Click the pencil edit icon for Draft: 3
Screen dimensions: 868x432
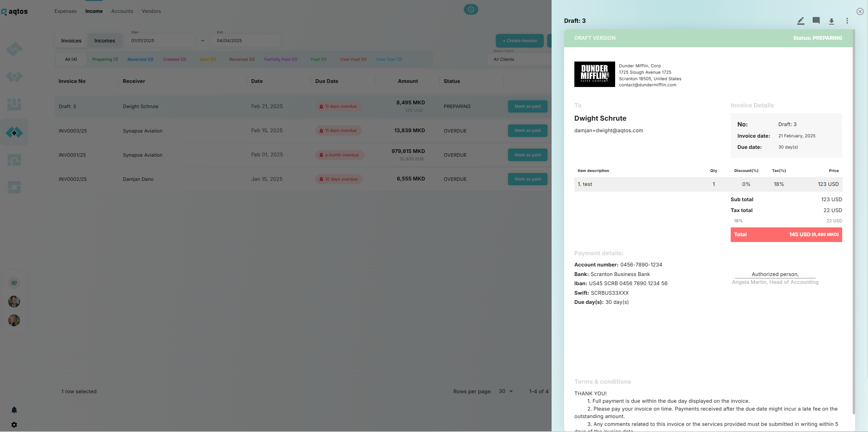click(x=801, y=21)
